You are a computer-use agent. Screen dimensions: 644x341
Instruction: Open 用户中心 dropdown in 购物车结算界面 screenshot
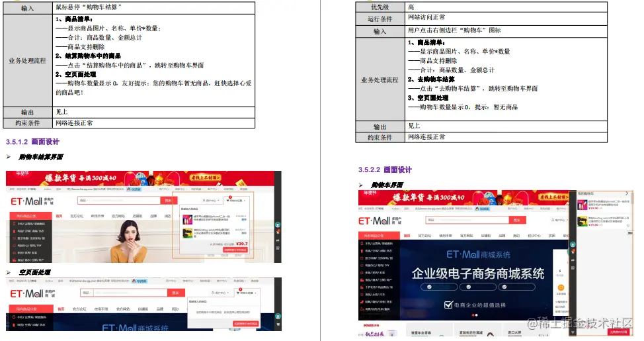pos(211,201)
